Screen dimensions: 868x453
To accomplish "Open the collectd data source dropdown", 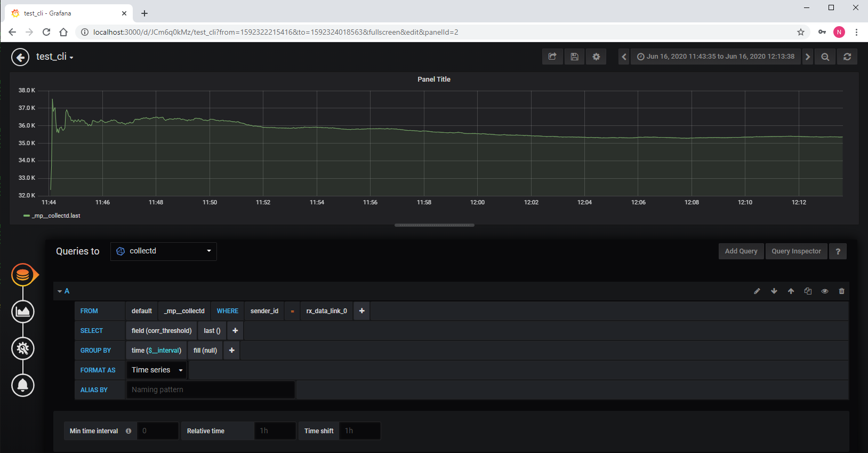I will click(164, 251).
